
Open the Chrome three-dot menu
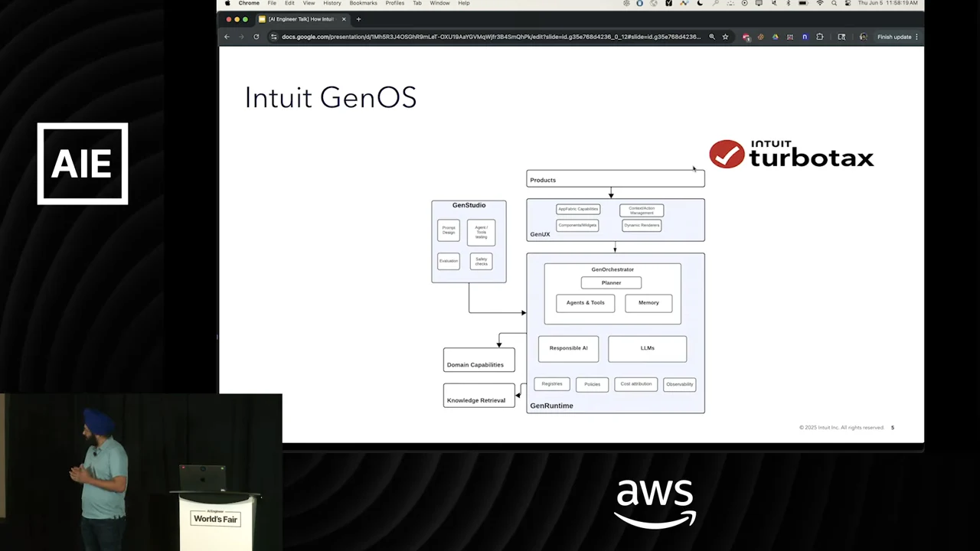(x=916, y=37)
